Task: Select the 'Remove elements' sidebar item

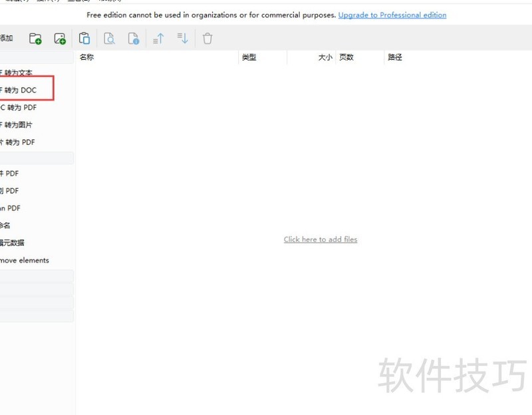Action: [25, 260]
